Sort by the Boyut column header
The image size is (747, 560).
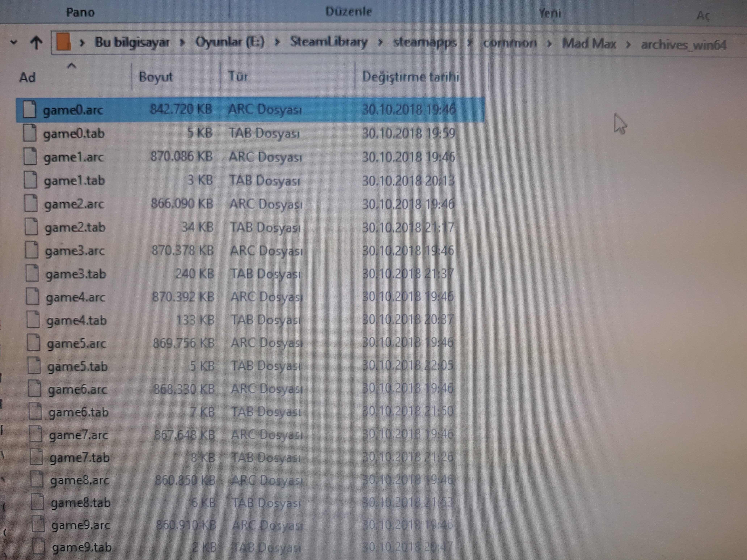[x=156, y=77]
